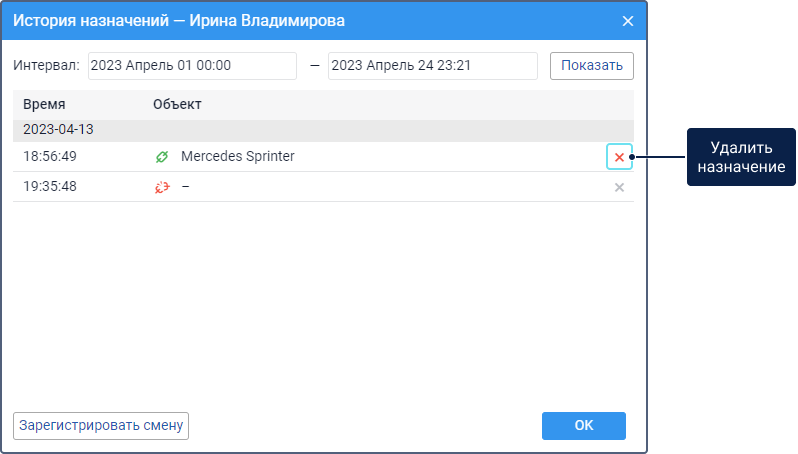The height and width of the screenshot is (454, 798).
Task: Click the Удалить назначение tooltip label
Action: (x=740, y=157)
